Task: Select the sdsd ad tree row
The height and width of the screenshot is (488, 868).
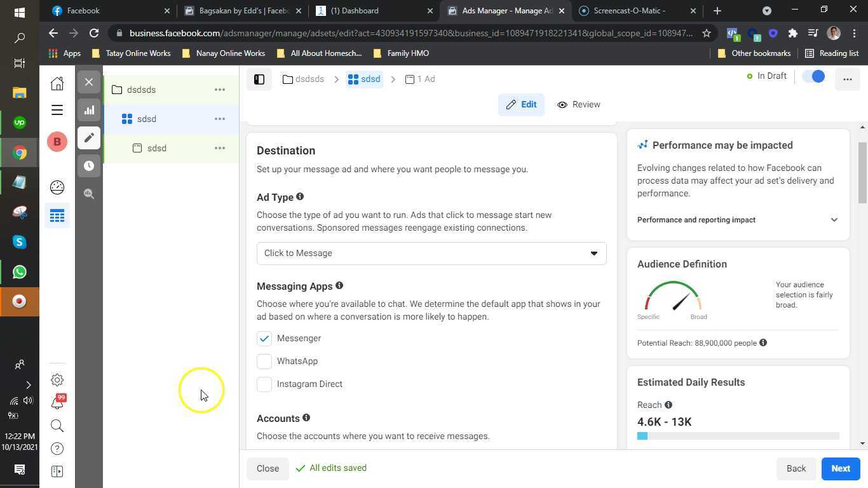Action: click(x=171, y=148)
